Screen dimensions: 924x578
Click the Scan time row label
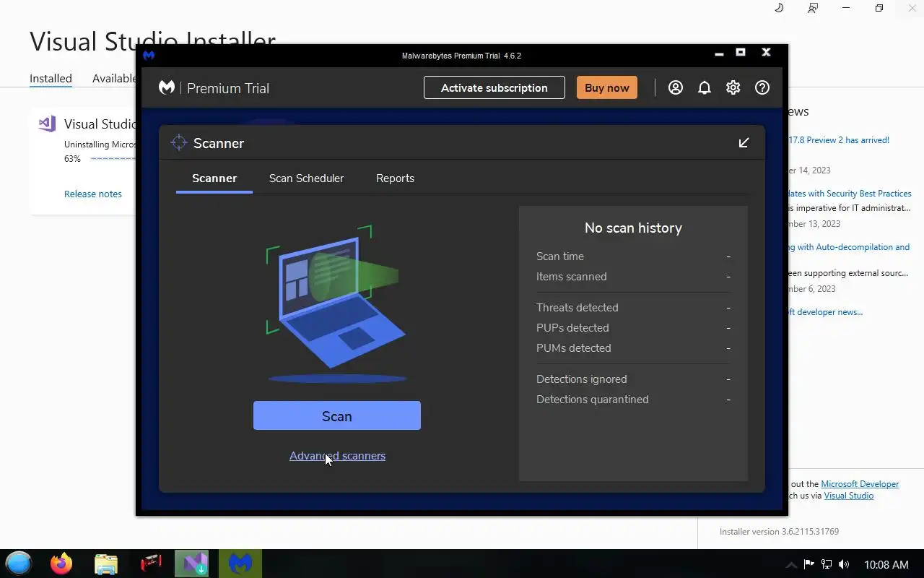point(560,256)
